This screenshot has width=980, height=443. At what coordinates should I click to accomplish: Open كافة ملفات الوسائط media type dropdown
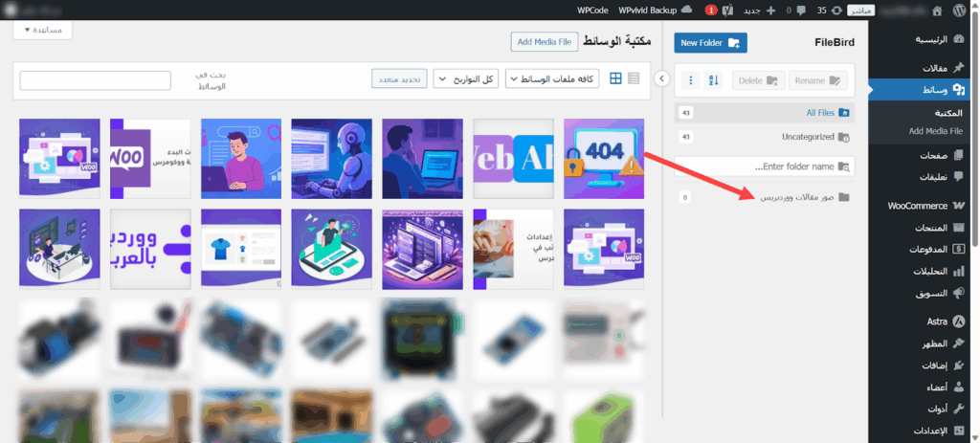tap(552, 79)
